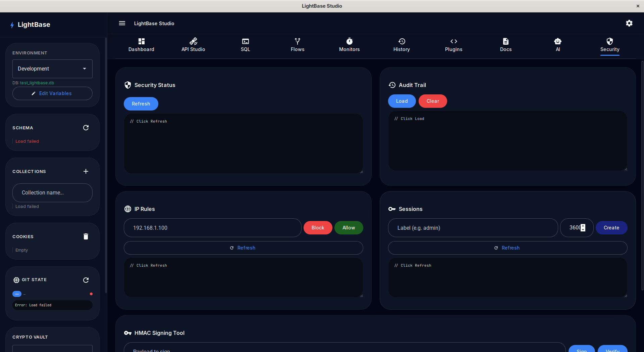Screen dimensions: 644x352
Task: Open the History tab
Action: [x=401, y=45]
